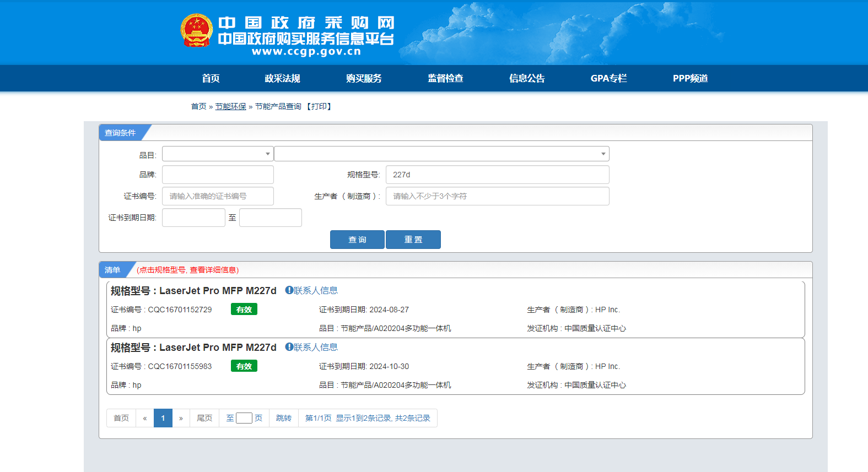868x472 pixels.
Task: Click text 证书编号 : CQC16701155983
Action: (x=161, y=366)
